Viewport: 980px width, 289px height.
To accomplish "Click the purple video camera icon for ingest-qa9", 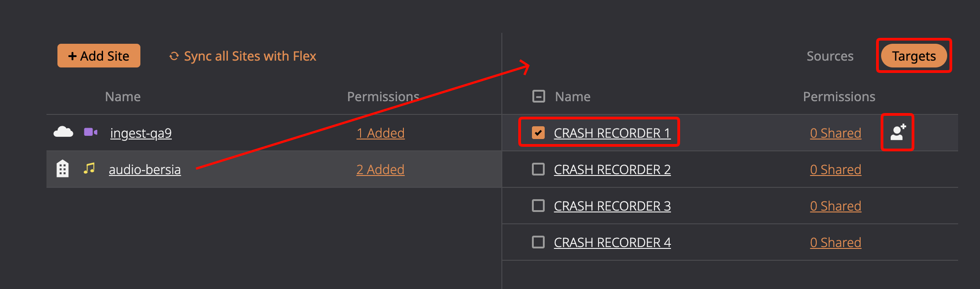I will (91, 132).
